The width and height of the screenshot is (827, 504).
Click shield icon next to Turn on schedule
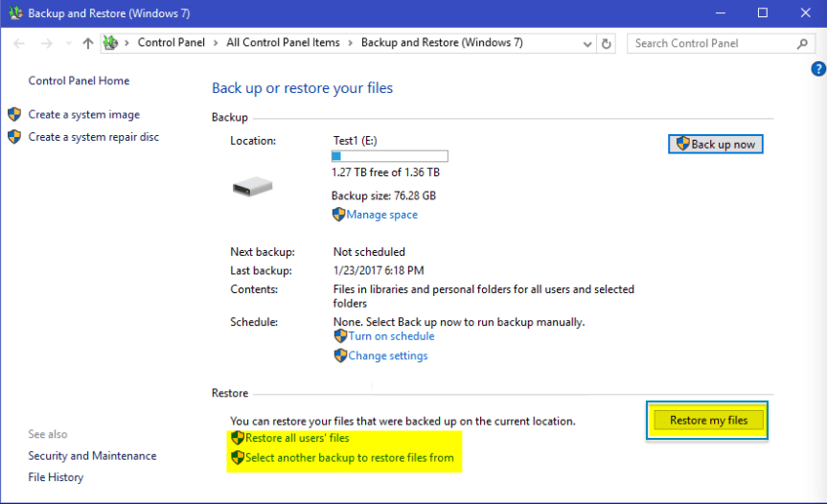341,335
